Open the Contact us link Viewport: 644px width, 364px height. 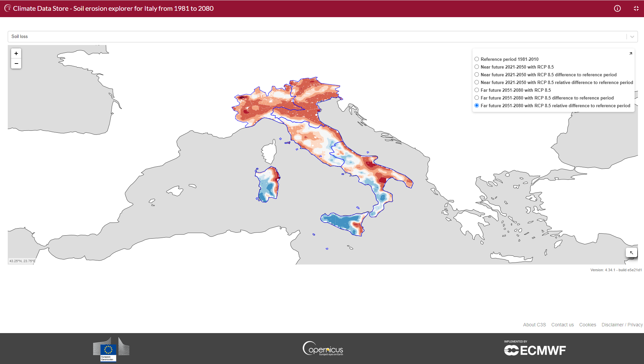562,325
